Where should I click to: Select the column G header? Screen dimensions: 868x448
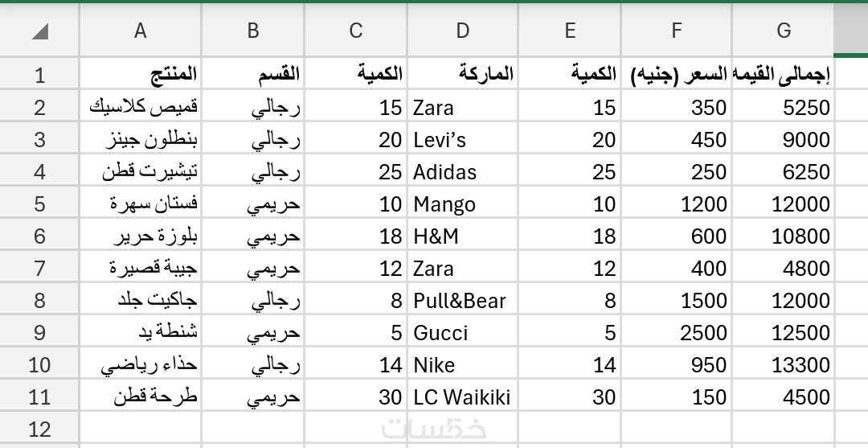(x=784, y=31)
